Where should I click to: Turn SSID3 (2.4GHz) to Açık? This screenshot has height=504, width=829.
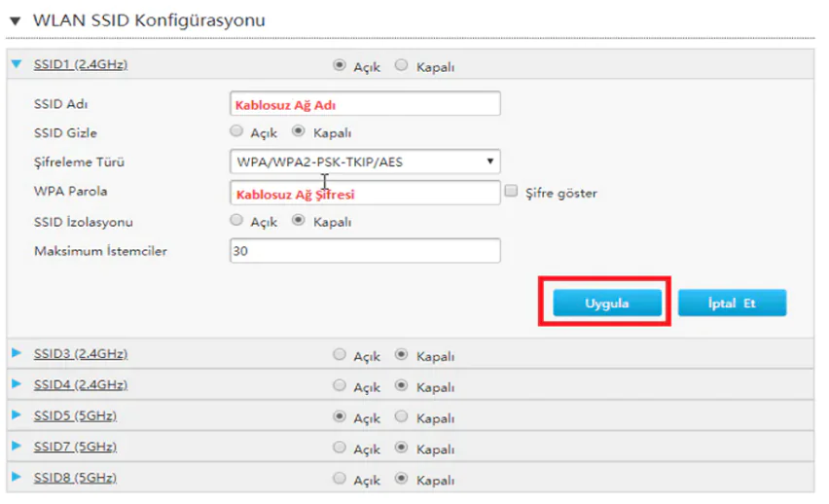coord(340,355)
